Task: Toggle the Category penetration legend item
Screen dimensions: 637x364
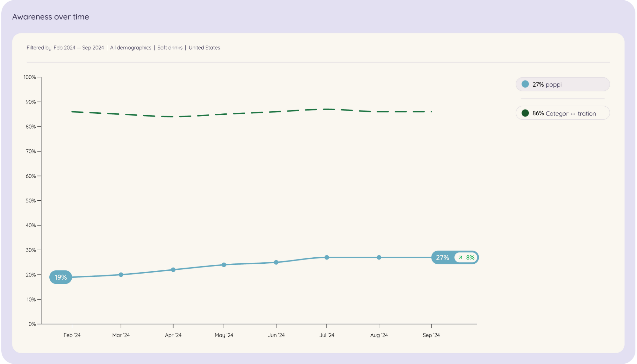Action: point(562,113)
